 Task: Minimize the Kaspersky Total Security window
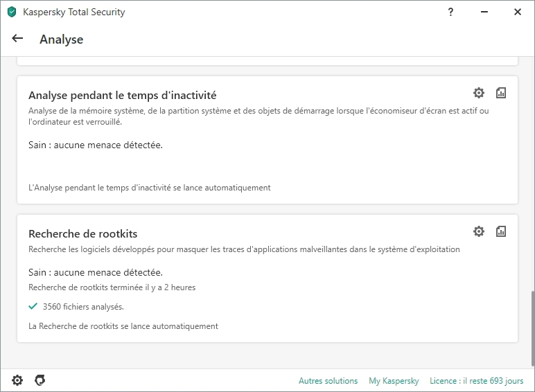click(484, 12)
